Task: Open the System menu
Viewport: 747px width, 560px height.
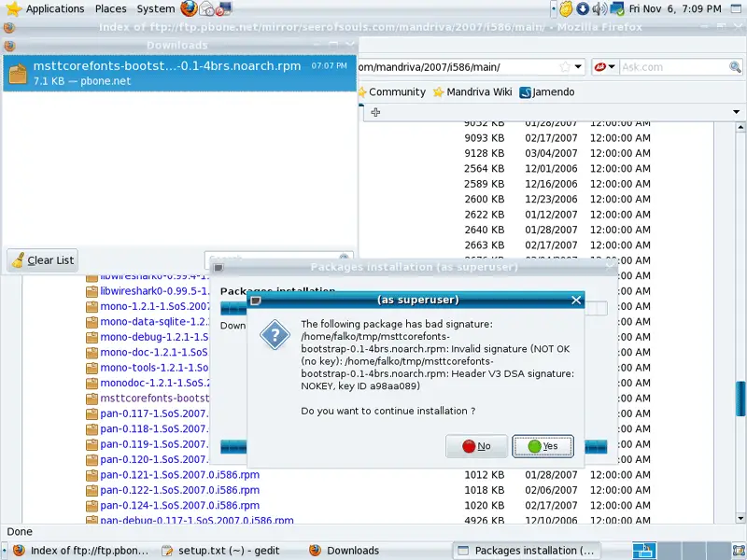Action: click(x=155, y=8)
